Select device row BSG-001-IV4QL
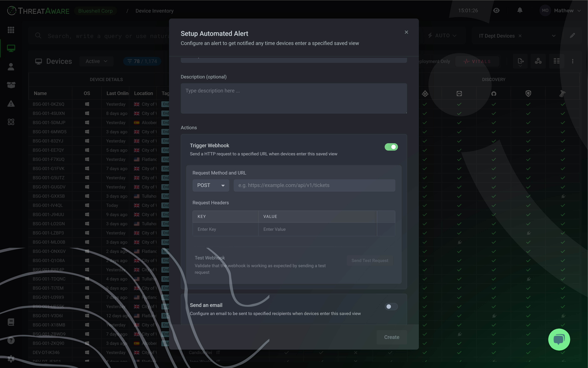This screenshot has width=588, height=368. coord(48,205)
